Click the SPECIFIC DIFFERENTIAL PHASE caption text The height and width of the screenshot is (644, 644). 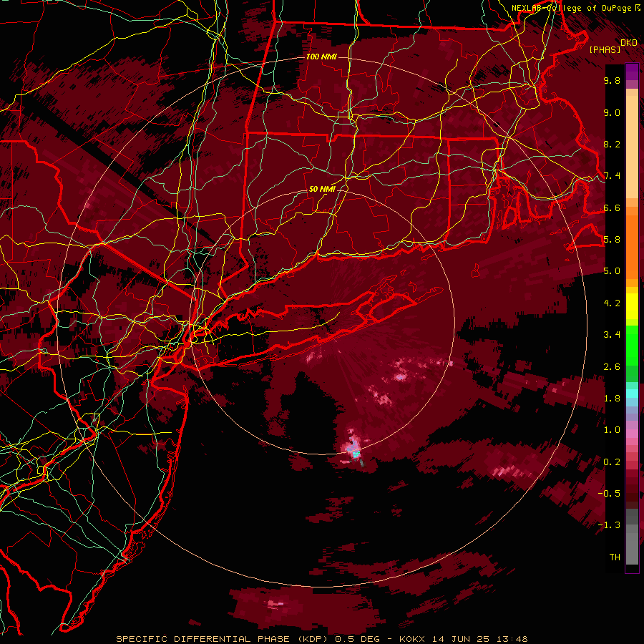point(183,639)
